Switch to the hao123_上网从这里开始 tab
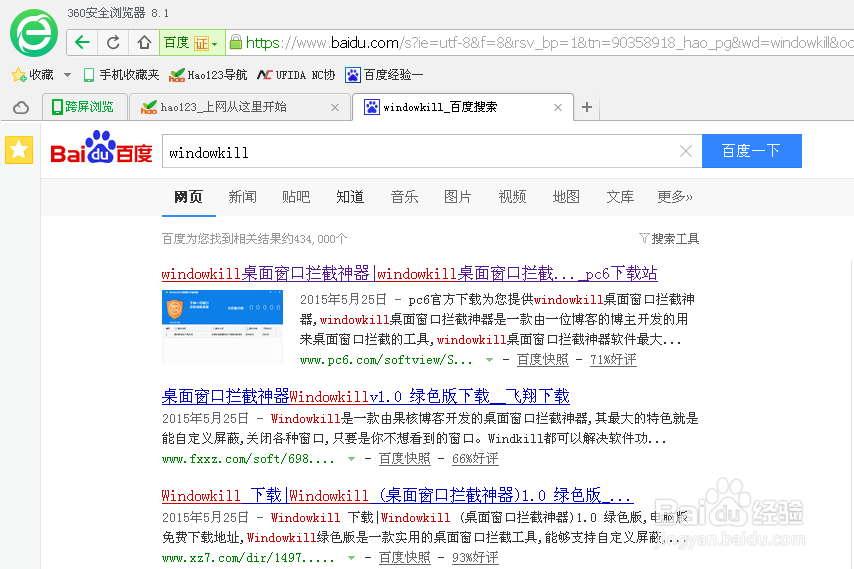The width and height of the screenshot is (854, 569). (x=240, y=107)
